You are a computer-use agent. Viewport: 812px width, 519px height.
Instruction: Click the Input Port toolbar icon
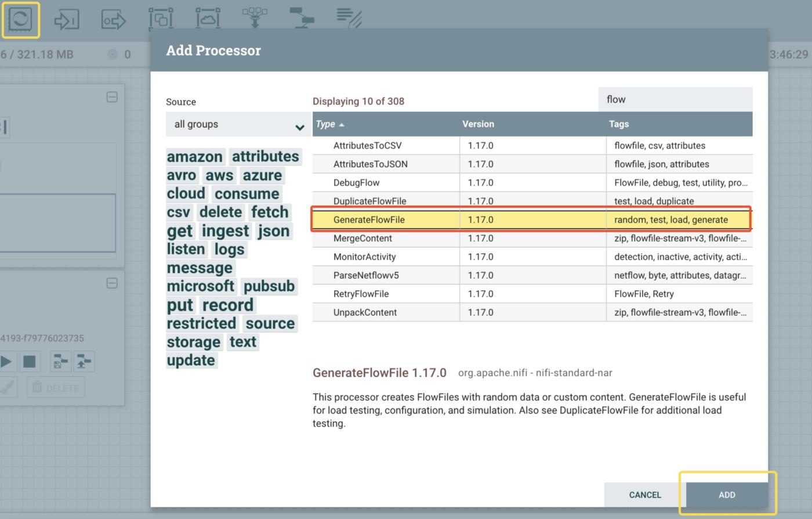(66, 20)
